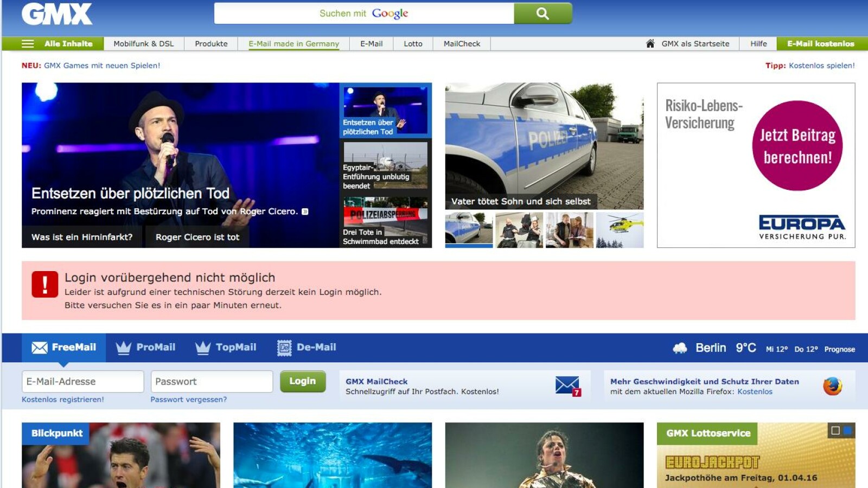Viewport: 868px width, 488px height.
Task: Switch to the TopMail tab
Action: tap(226, 348)
